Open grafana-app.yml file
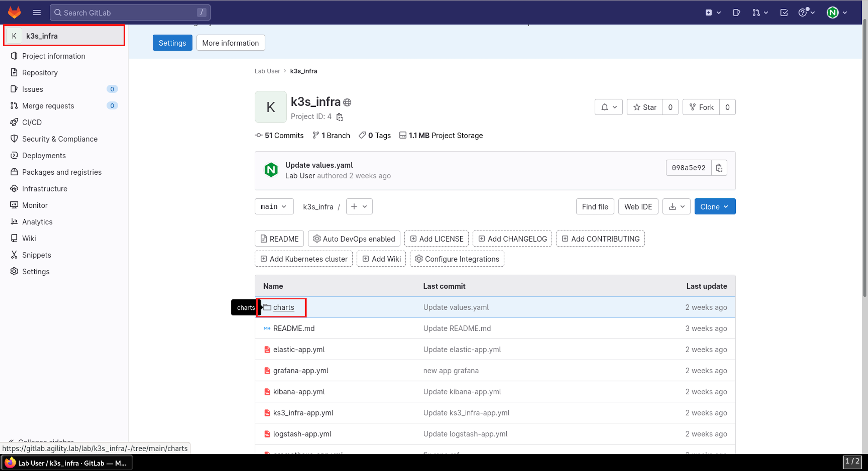Viewport: 868px width, 471px height. 300,371
